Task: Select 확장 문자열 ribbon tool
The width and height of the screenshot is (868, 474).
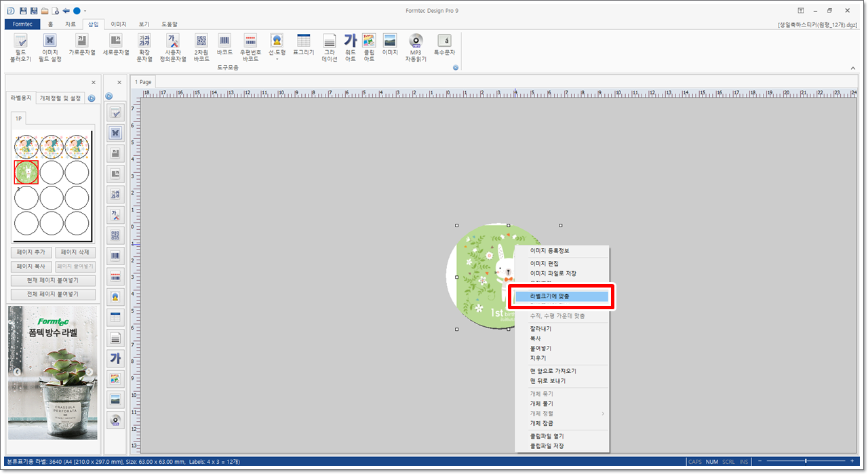Action: pyautogui.click(x=144, y=47)
